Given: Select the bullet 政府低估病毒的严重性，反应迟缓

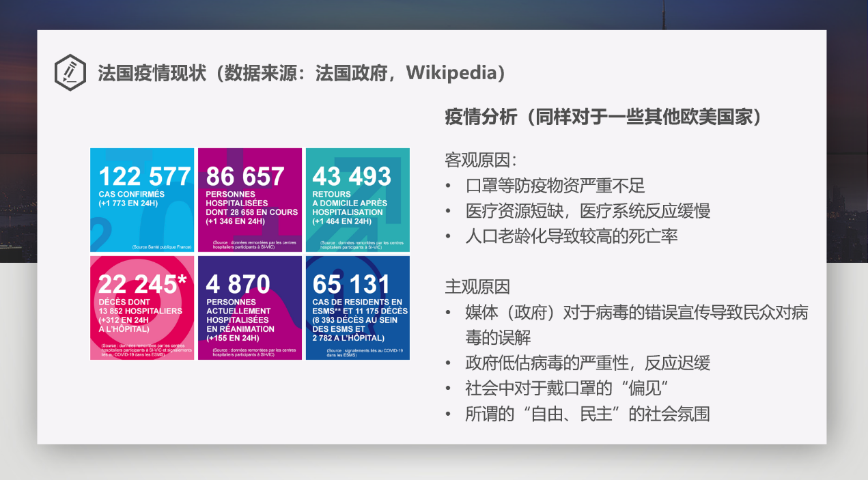Looking at the screenshot, I should (x=587, y=363).
